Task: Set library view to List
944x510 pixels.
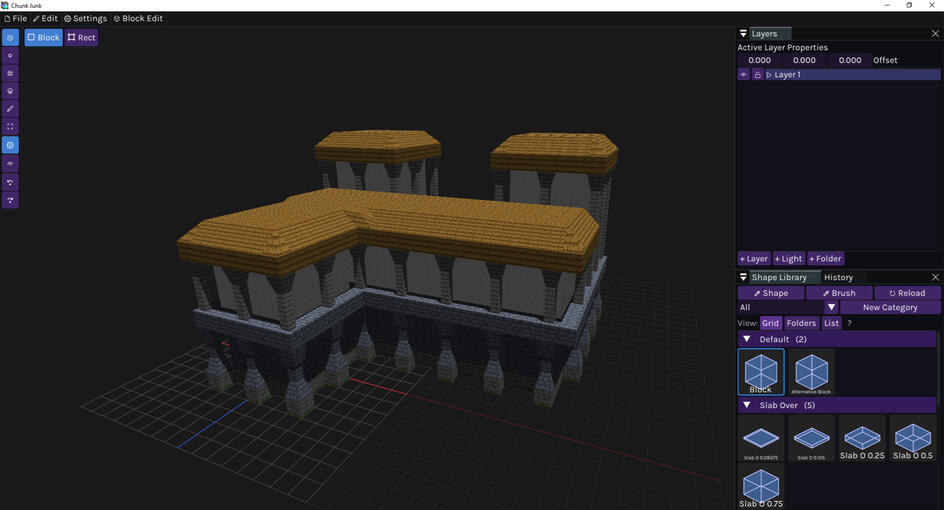Action: pos(831,323)
